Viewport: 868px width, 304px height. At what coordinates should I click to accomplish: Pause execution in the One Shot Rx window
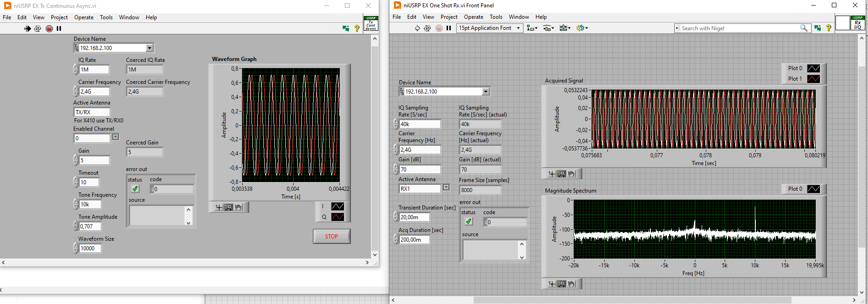pyautogui.click(x=448, y=28)
